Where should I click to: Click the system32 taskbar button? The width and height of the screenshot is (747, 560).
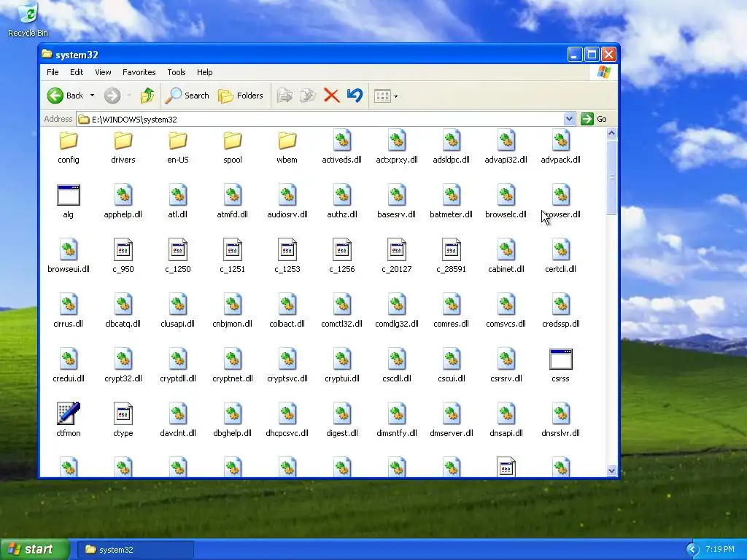tap(136, 550)
